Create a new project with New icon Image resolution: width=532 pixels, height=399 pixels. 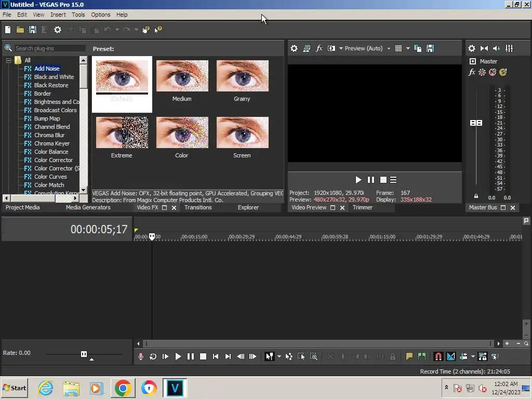tap(8, 30)
